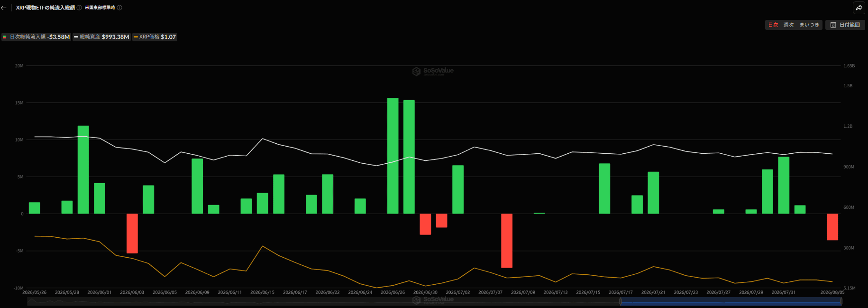Click the green bar at 2026/07/02
This screenshot has width=868, height=308.
(458, 189)
